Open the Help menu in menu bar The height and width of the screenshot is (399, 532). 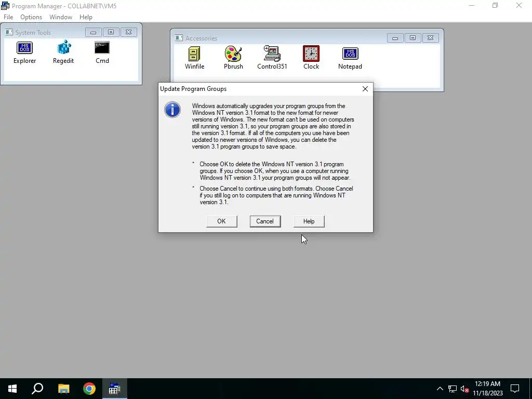point(86,17)
